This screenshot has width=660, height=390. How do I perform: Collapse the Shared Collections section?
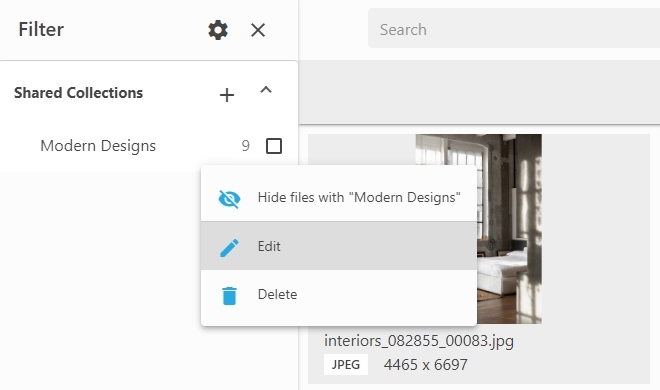(266, 90)
